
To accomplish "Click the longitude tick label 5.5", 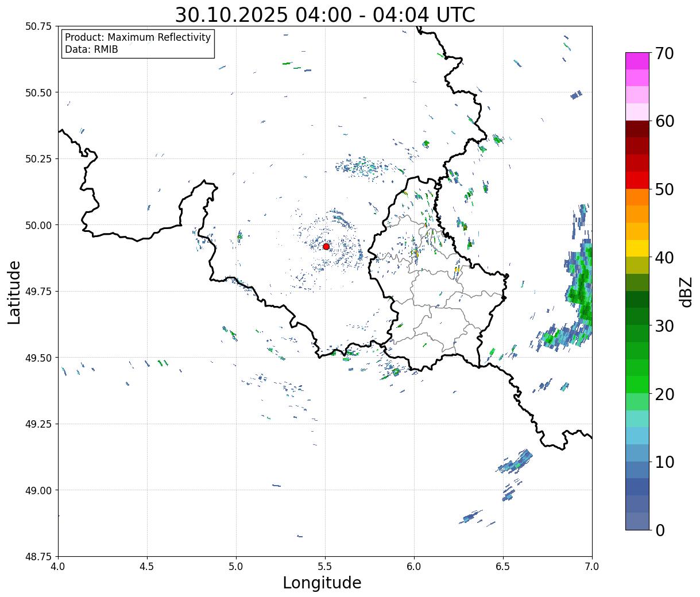I will (325, 567).
